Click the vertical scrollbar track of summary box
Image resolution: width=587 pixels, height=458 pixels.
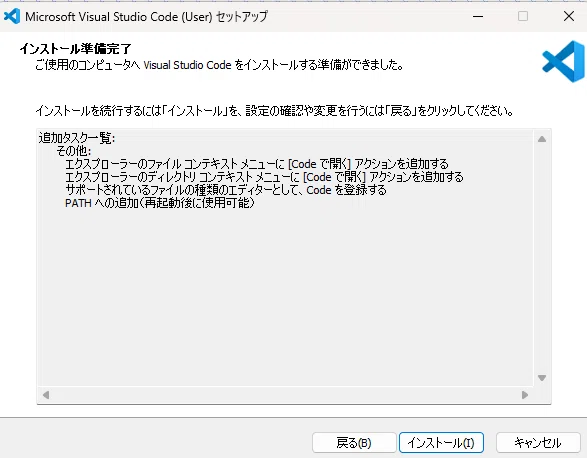click(x=542, y=258)
